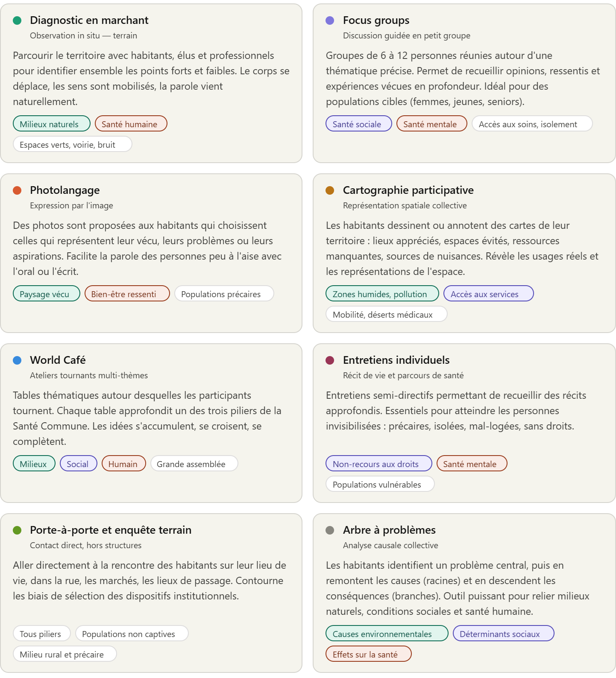616x678 pixels.
Task: Click the amber dot beside Cartographie participative
Action: tap(330, 190)
